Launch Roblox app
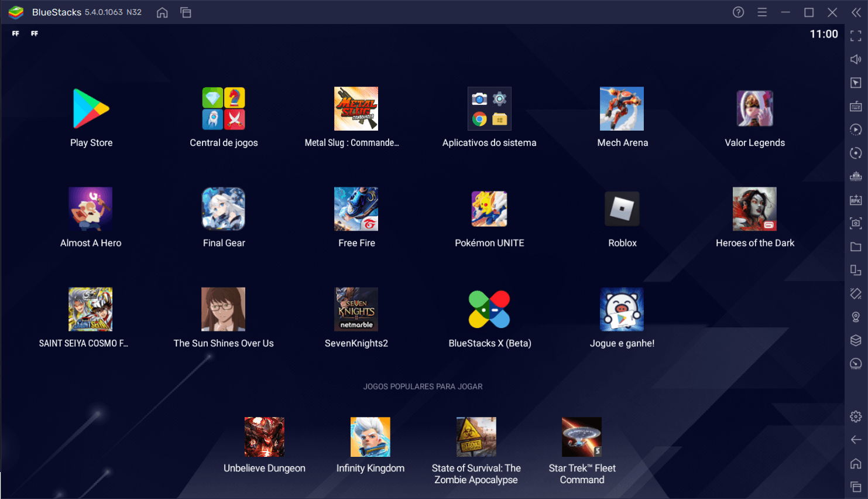Screen dimensions: 868x499 coord(622,209)
